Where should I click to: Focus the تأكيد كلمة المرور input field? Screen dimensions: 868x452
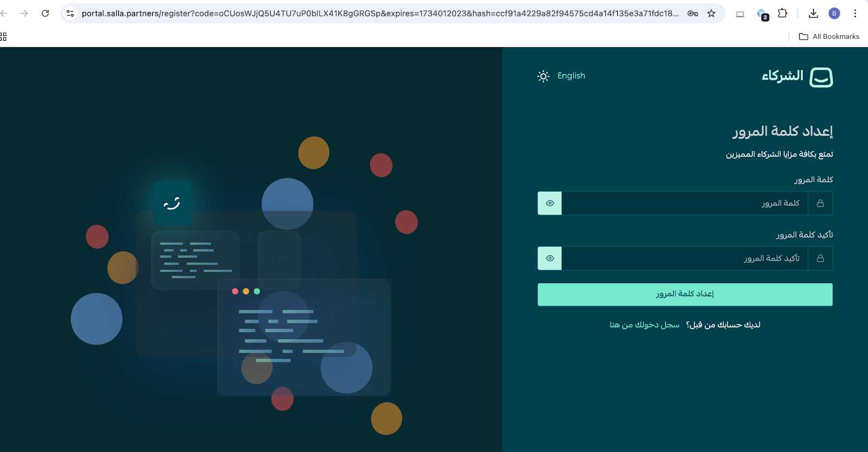click(x=685, y=258)
